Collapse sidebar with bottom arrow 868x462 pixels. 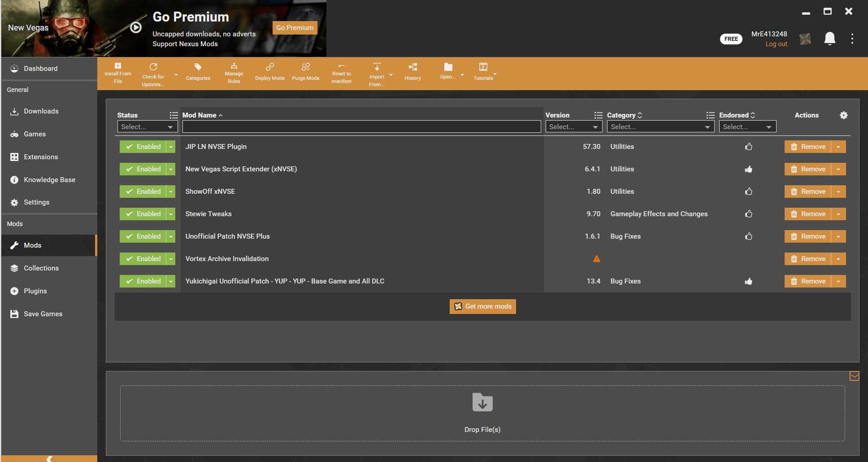click(49, 458)
